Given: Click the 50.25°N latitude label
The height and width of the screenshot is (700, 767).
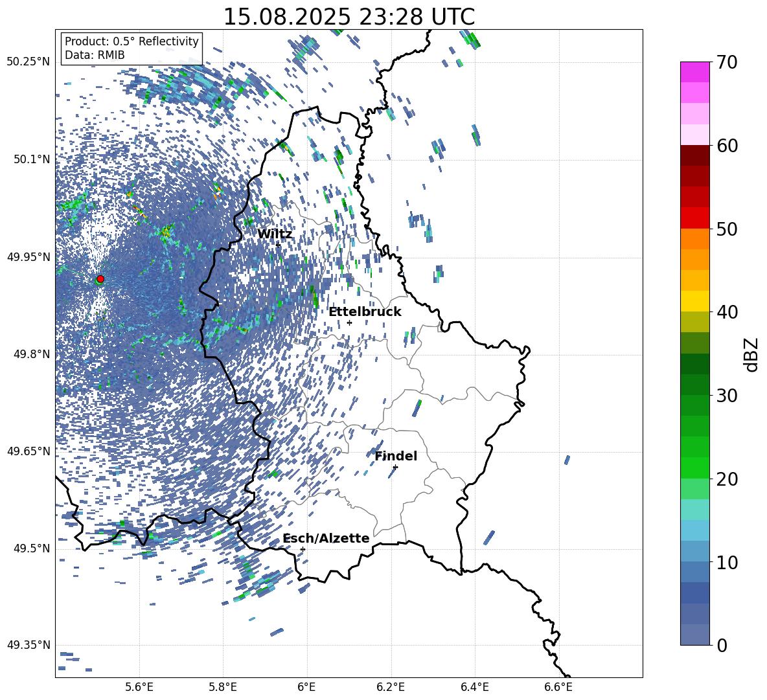Looking at the screenshot, I should (x=29, y=62).
